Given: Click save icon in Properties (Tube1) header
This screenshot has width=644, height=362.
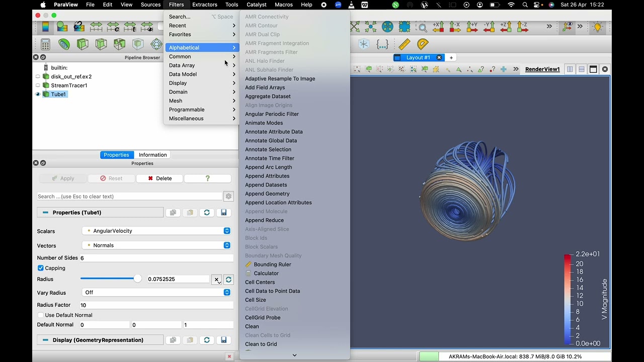Looking at the screenshot, I should tap(224, 213).
